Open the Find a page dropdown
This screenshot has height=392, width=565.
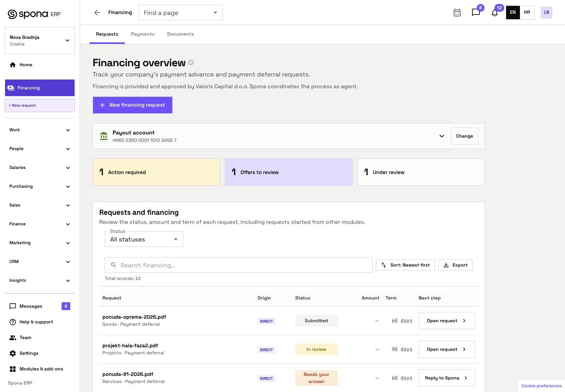click(x=180, y=13)
